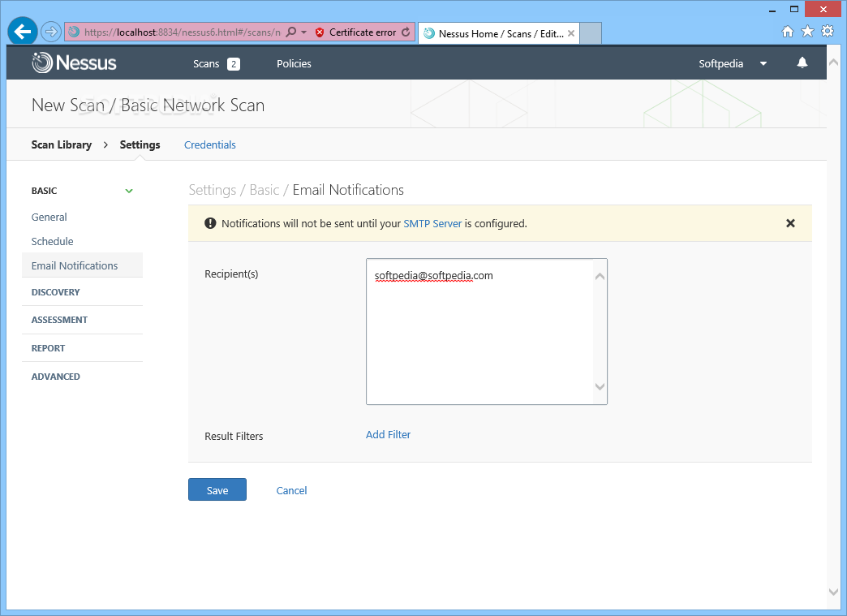Click the Softpedia account name
847x616 pixels.
[x=721, y=64]
